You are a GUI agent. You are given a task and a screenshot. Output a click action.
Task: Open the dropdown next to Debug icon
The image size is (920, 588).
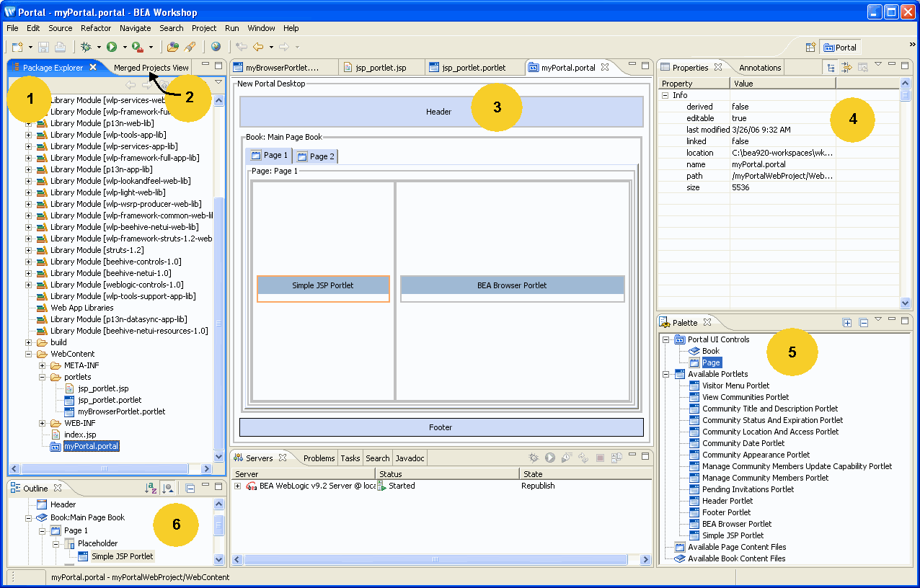pyautogui.click(x=99, y=48)
